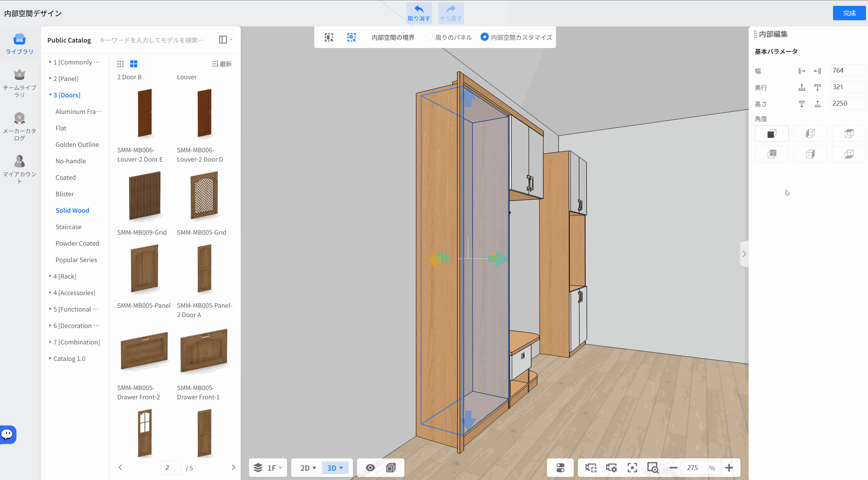Pick the SMM-MB005-Grid door thumbnail
This screenshot has height=480, width=868.
(x=204, y=196)
